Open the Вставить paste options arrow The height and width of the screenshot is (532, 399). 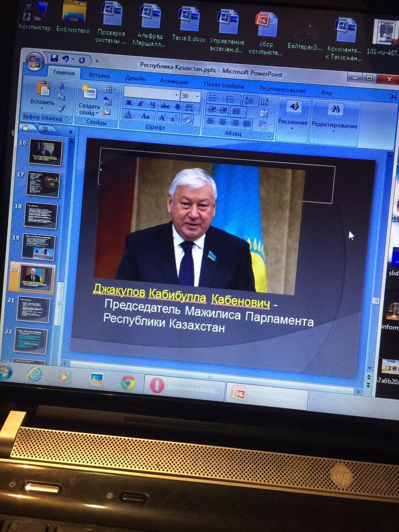(42, 108)
